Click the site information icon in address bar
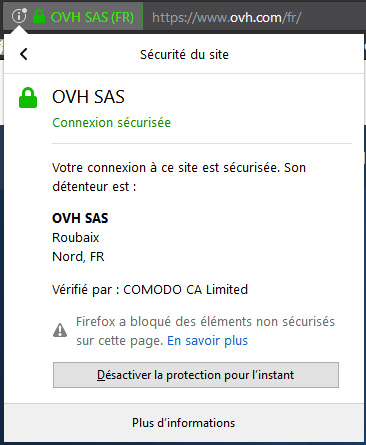The image size is (366, 445). click(x=19, y=16)
